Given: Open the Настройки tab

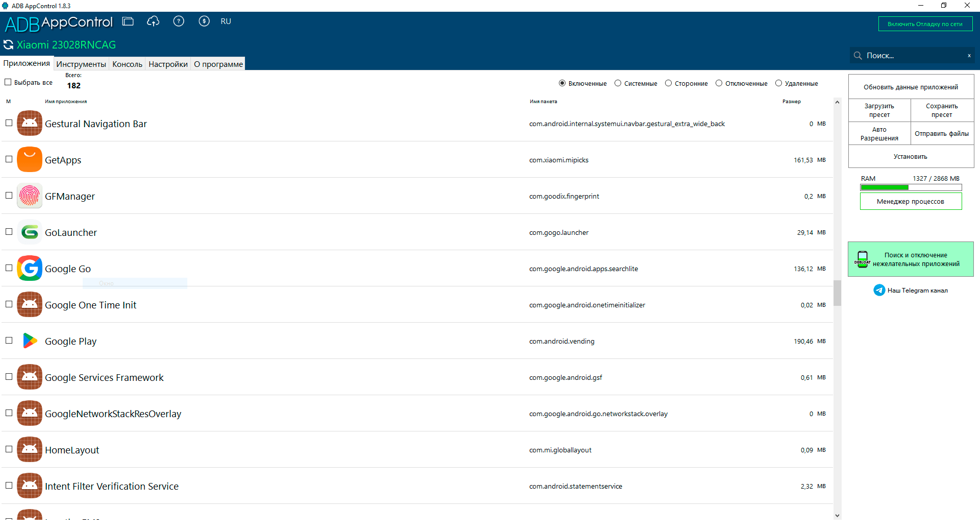Looking at the screenshot, I should pyautogui.click(x=168, y=64).
